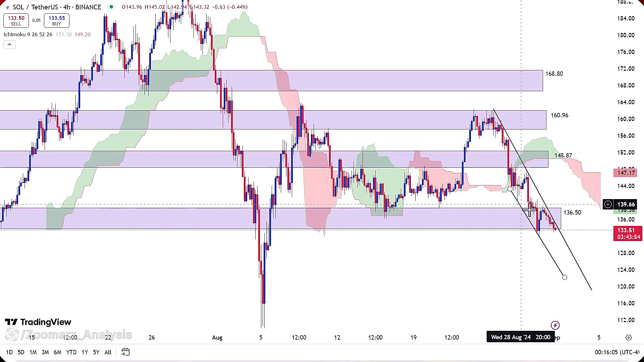Click the 120.00 price axis label
Image resolution: width=644 pixels, height=362 pixels.
click(626, 287)
